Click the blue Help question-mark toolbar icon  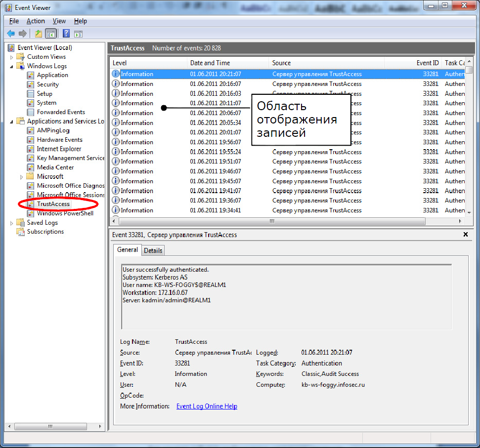point(66,33)
